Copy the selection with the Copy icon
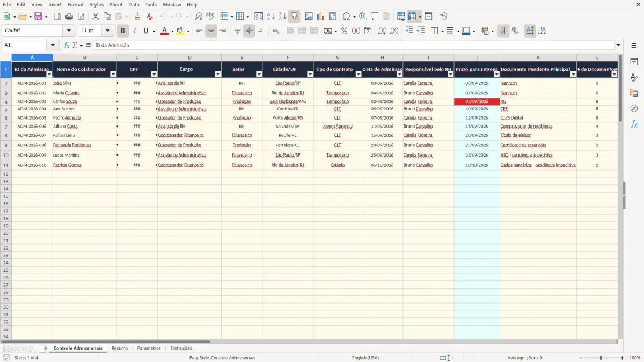Viewport: 644px width, 362px height. pyautogui.click(x=107, y=17)
